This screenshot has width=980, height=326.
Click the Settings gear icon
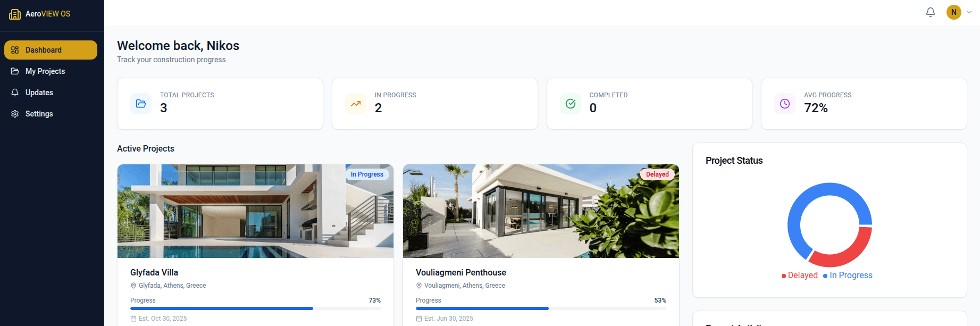(15, 114)
